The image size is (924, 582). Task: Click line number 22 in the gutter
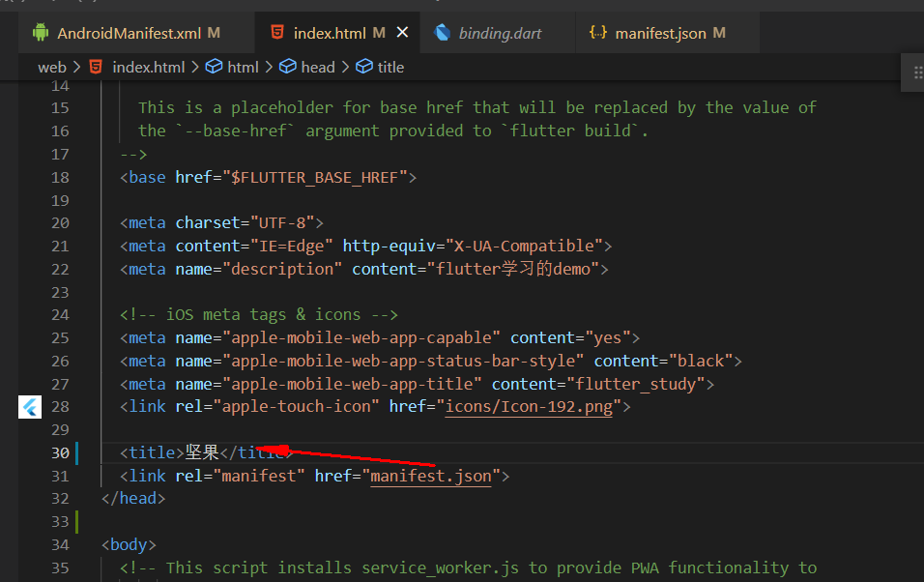[60, 270]
